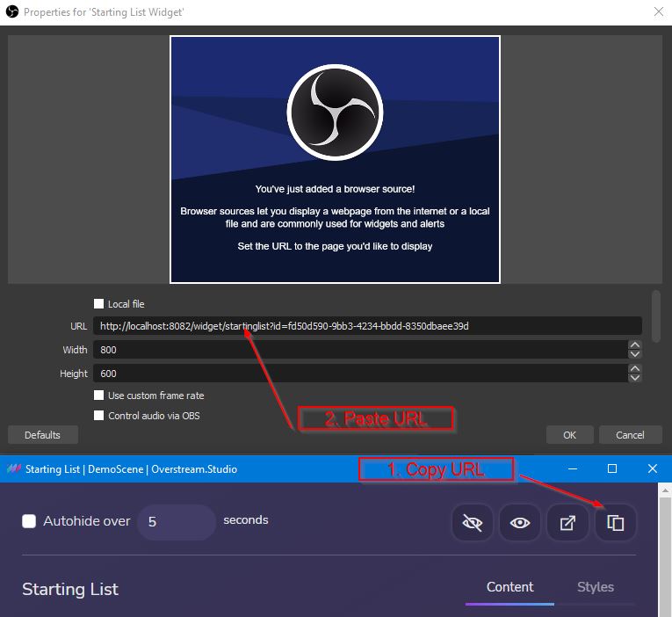Click scroll-up arrow in Overstream window
This screenshot has height=617, width=672.
coord(665,490)
